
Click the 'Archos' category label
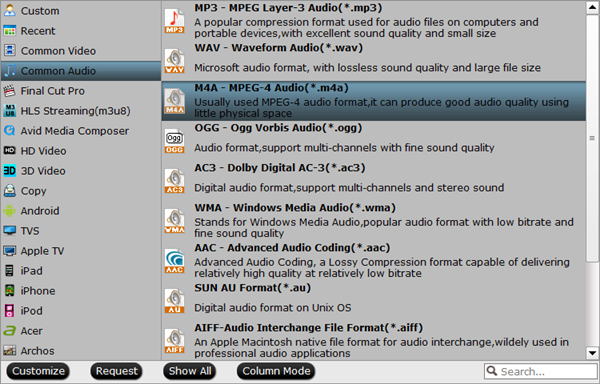click(37, 351)
